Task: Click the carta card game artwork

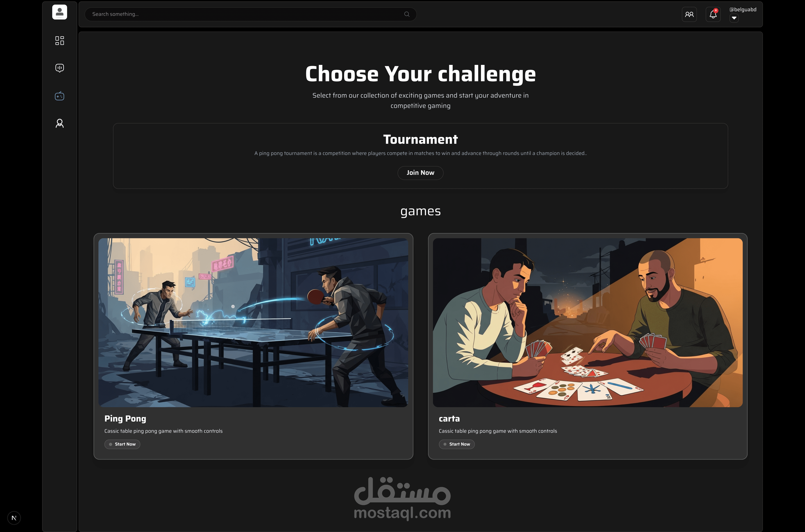Action: point(588,322)
